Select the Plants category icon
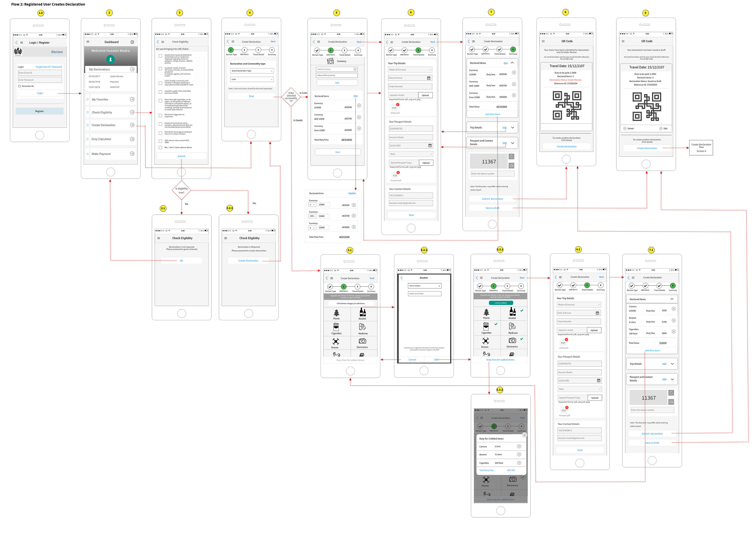Image resolution: width=756 pixels, height=533 pixels. (x=336, y=313)
